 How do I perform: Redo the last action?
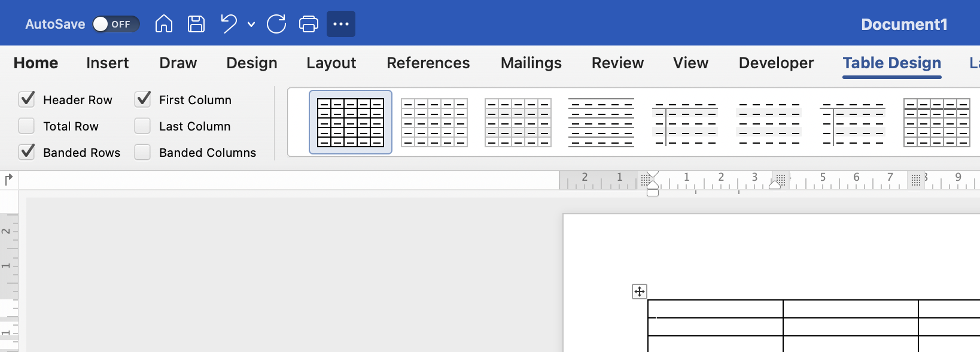coord(276,24)
